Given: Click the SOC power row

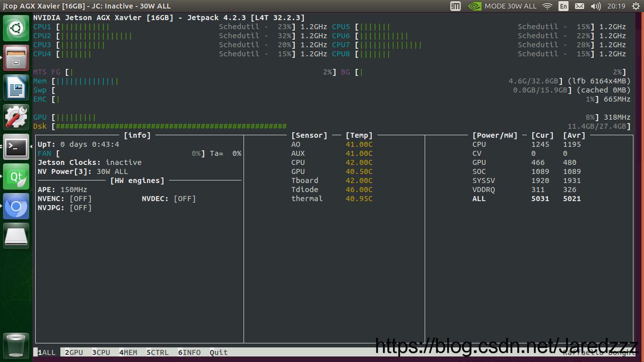Looking at the screenshot, I should [x=527, y=171].
